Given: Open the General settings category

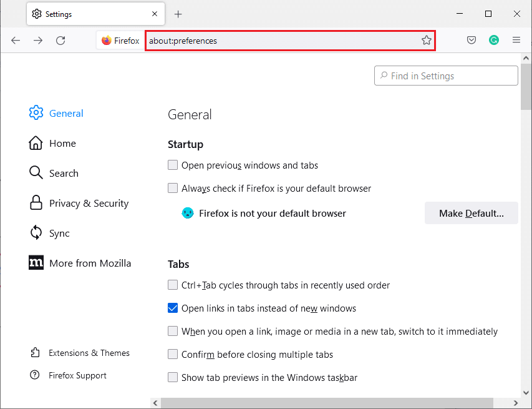Looking at the screenshot, I should (66, 113).
